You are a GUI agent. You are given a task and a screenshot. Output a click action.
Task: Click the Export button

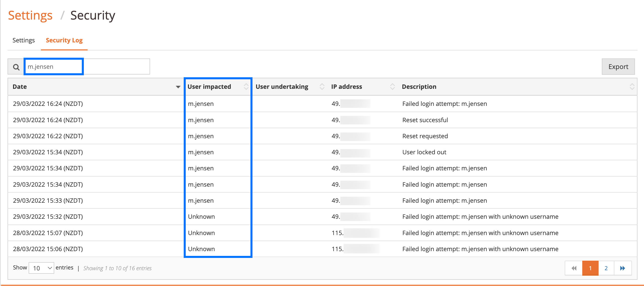[x=618, y=66]
